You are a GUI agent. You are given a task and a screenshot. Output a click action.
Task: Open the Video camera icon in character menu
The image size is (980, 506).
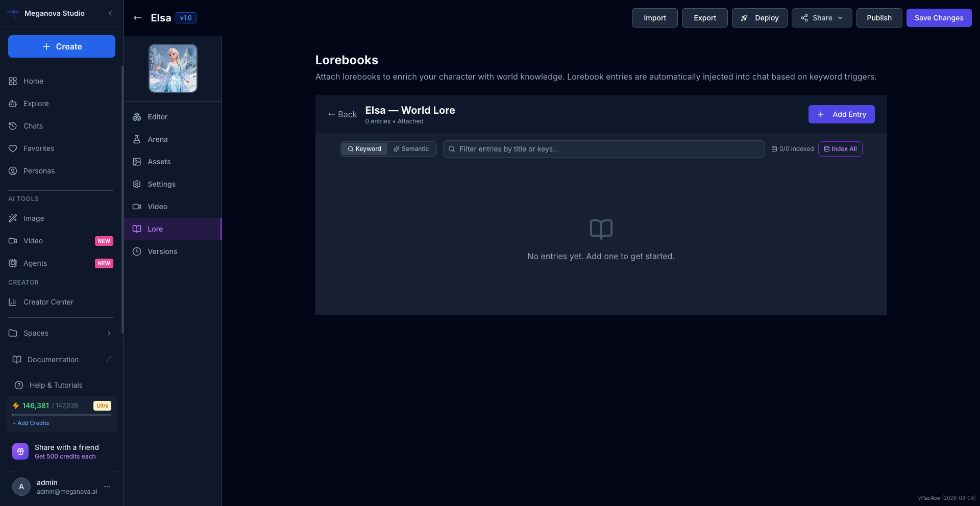(x=137, y=207)
